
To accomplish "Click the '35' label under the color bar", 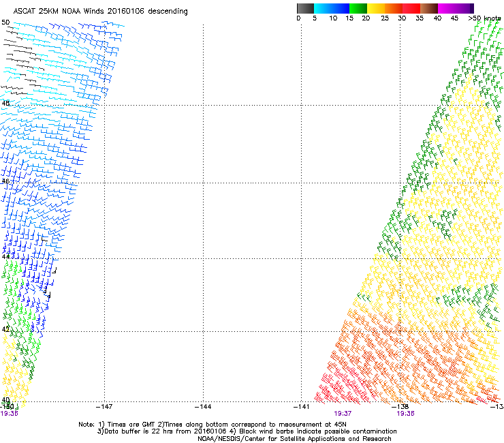I will (x=420, y=18).
